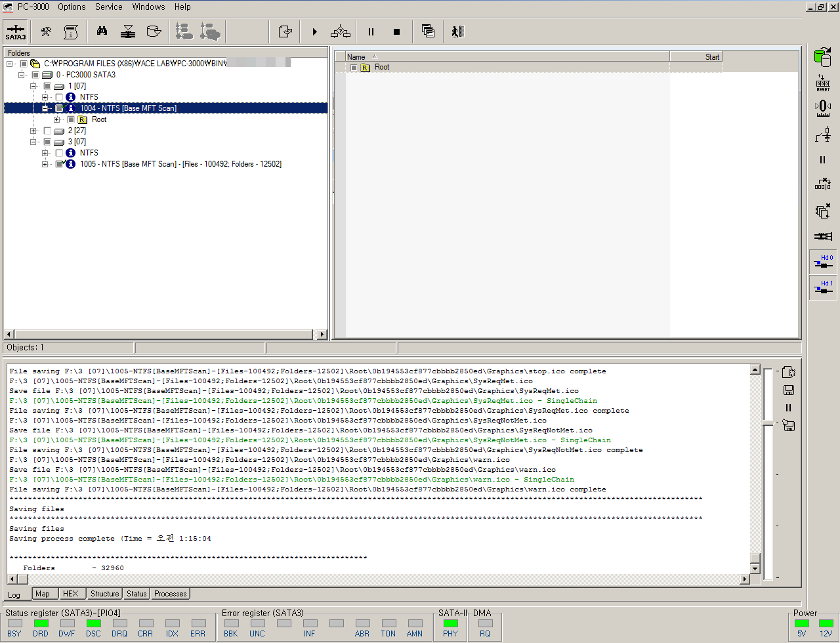Click the hourglass-over-disk toolbar icon
Image resolution: width=840 pixels, height=643 pixels.
pos(128,31)
